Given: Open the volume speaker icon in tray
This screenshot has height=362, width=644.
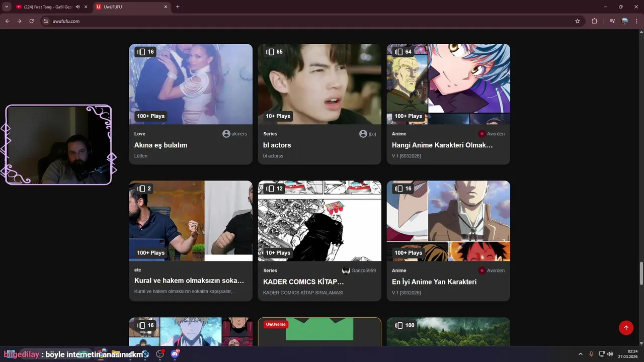Looking at the screenshot, I should [x=610, y=354].
